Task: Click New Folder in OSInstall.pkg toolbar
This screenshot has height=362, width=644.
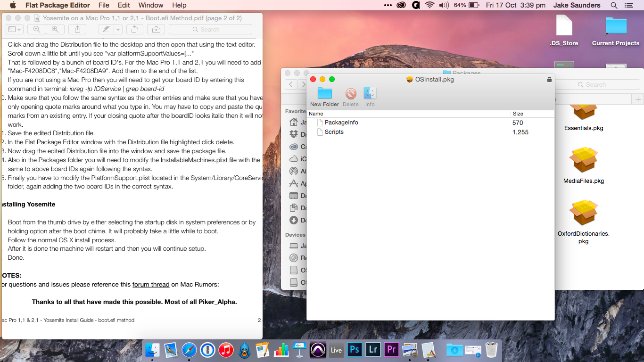Action: click(324, 97)
